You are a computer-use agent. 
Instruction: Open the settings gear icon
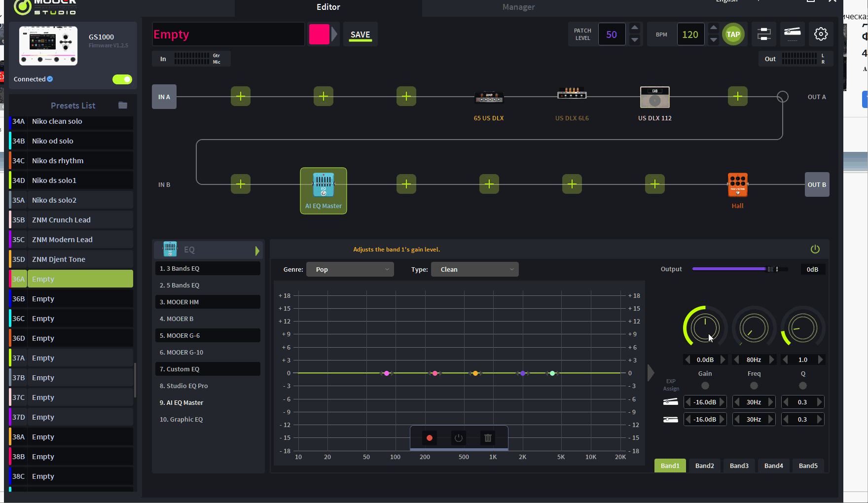pyautogui.click(x=821, y=34)
